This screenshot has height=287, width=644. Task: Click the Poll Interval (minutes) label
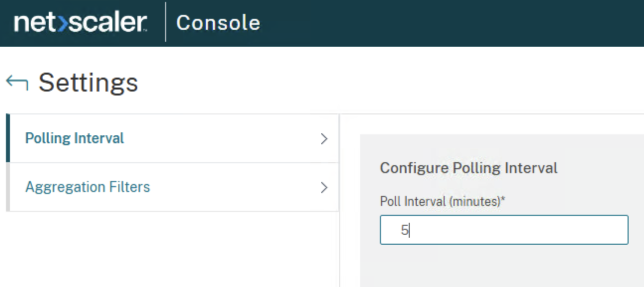(x=441, y=201)
